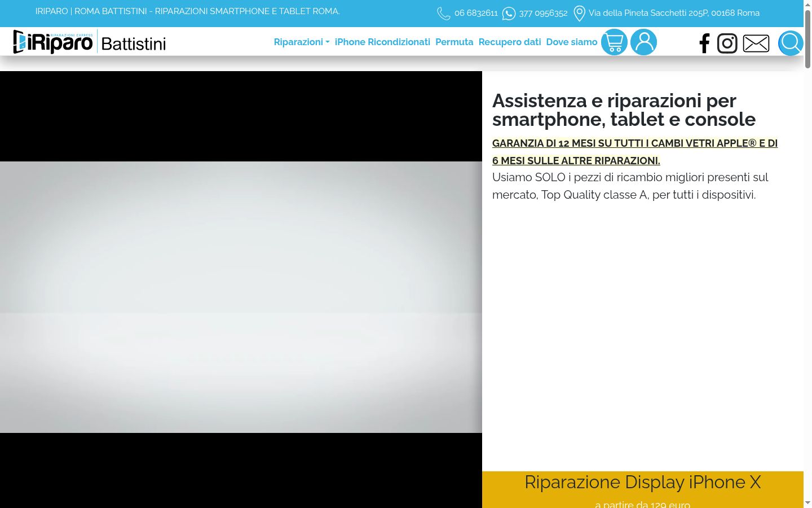Call the number 06 6832611
Viewport: 812px width, 508px height.
(x=476, y=13)
